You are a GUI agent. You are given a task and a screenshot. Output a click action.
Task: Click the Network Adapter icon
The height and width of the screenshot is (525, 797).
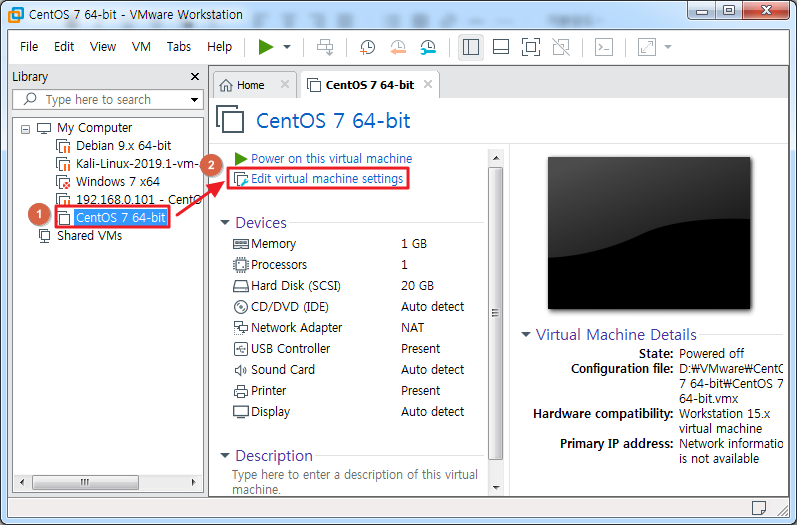pyautogui.click(x=240, y=328)
